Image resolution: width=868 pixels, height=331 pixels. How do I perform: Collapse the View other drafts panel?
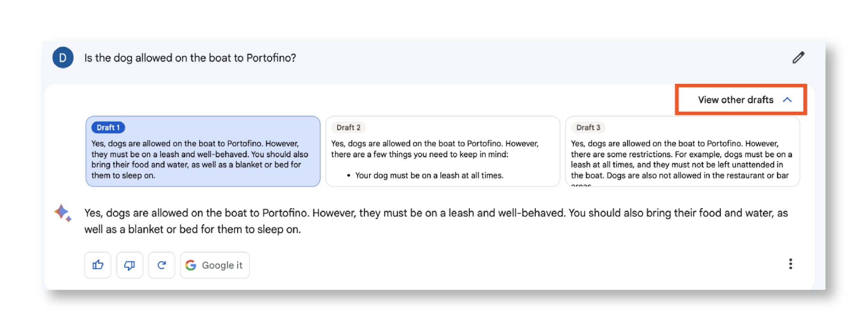[735, 100]
